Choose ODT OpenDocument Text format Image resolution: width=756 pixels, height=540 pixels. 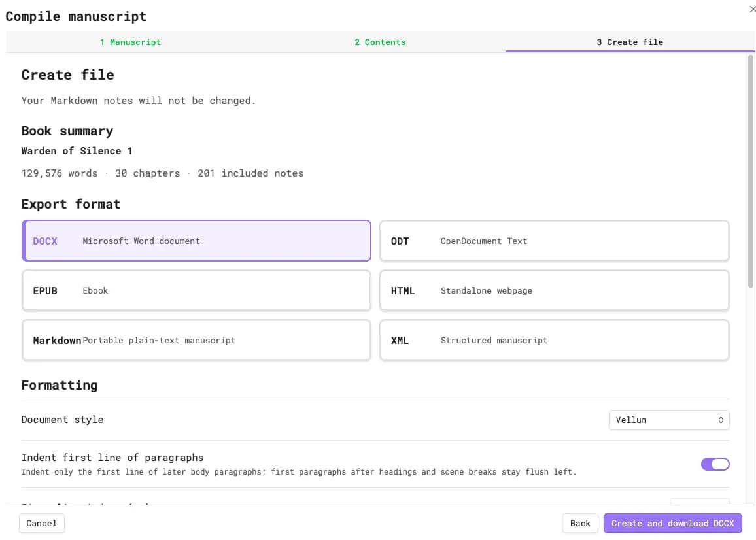click(555, 241)
